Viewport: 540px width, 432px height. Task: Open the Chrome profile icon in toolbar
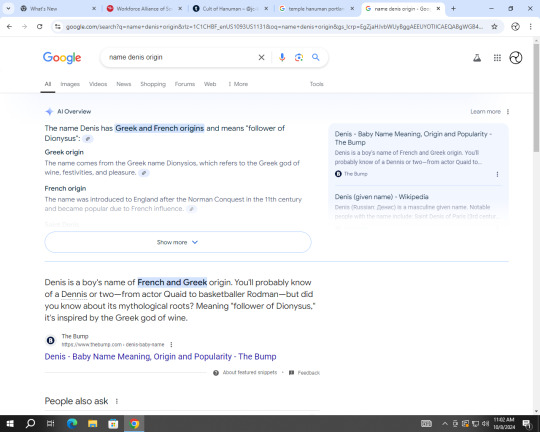point(515,27)
